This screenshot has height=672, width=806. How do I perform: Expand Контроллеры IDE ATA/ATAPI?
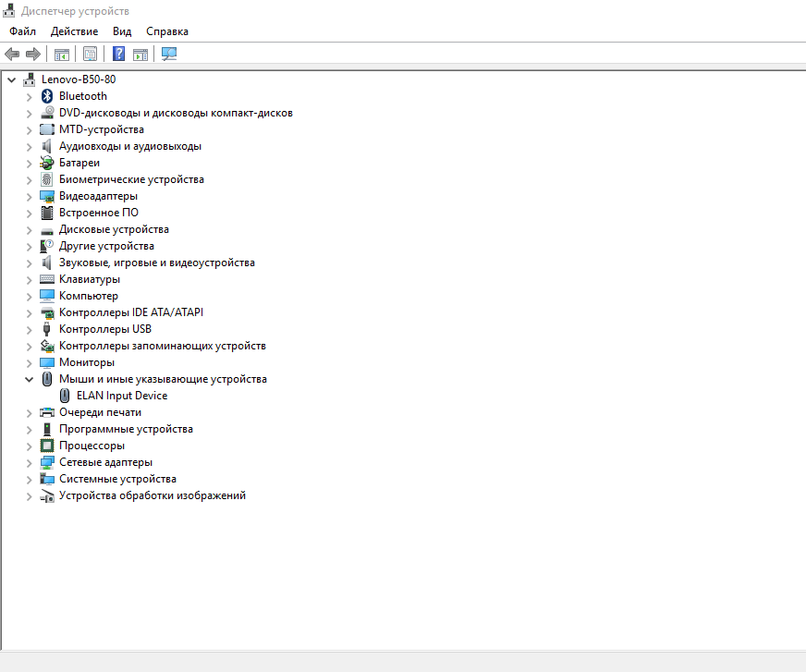pos(29,313)
